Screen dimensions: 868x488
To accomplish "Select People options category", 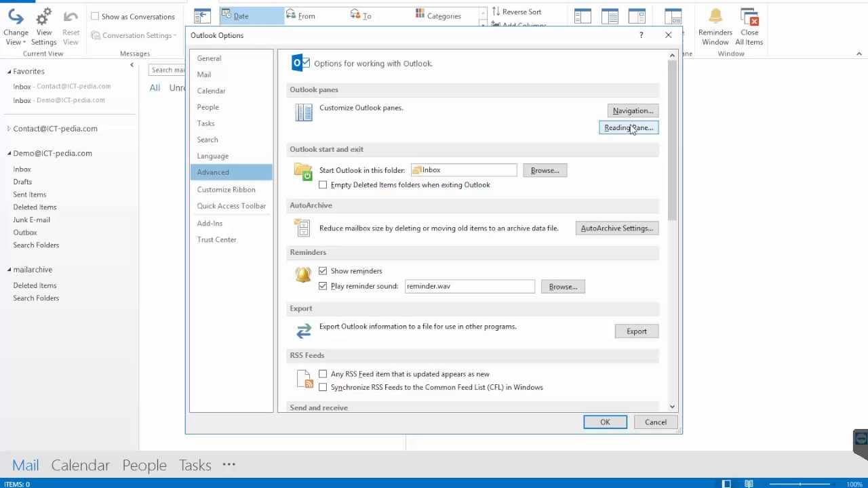I will click(231, 107).
